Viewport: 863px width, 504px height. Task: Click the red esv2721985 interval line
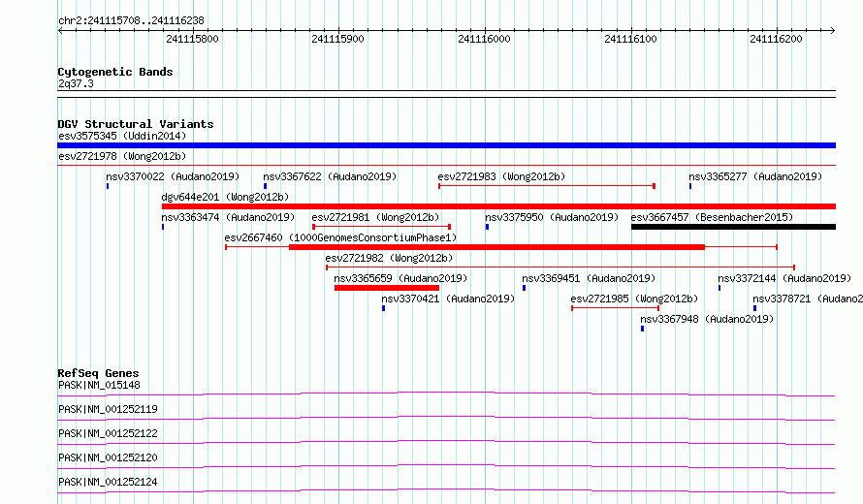[616, 308]
